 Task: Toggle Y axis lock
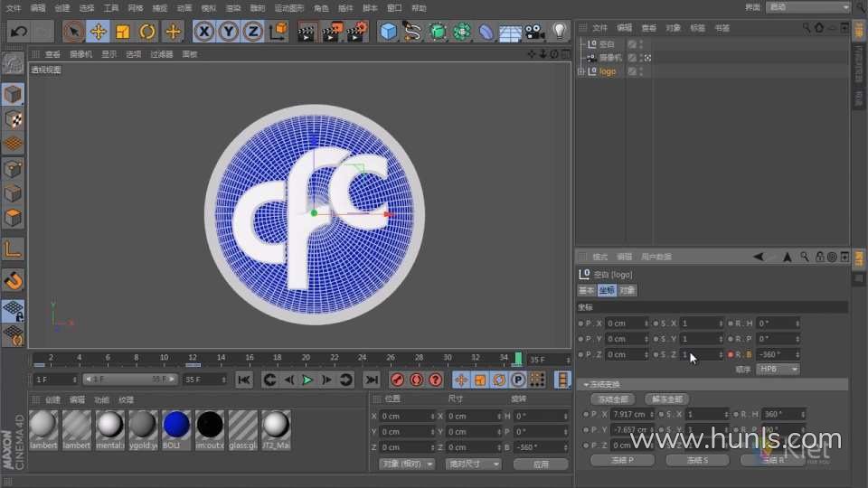tap(229, 32)
